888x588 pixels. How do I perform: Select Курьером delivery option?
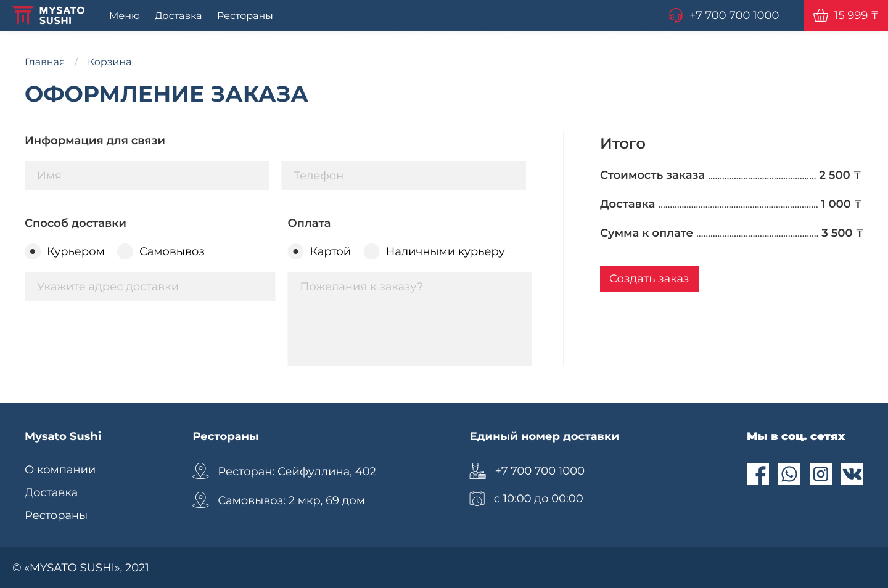pos(33,251)
